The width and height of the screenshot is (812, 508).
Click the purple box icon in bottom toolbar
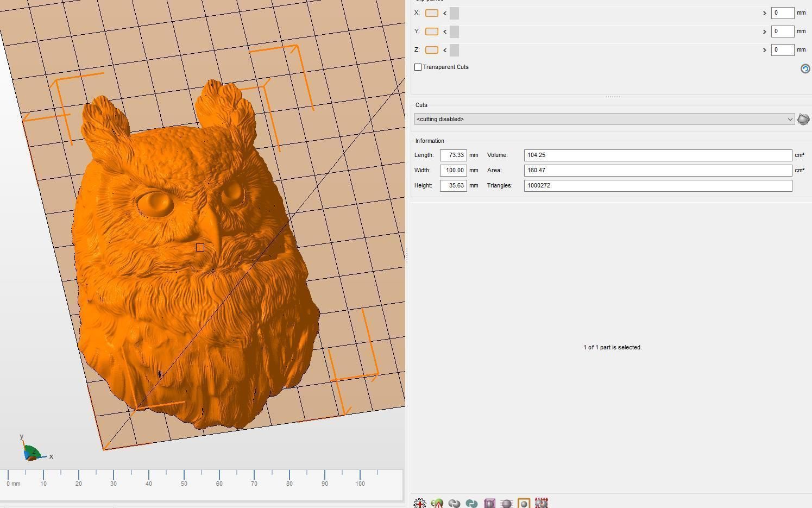point(489,503)
